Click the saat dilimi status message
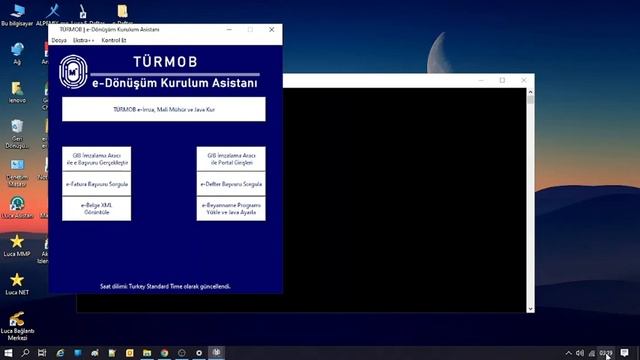The height and width of the screenshot is (360, 640). (x=165, y=286)
